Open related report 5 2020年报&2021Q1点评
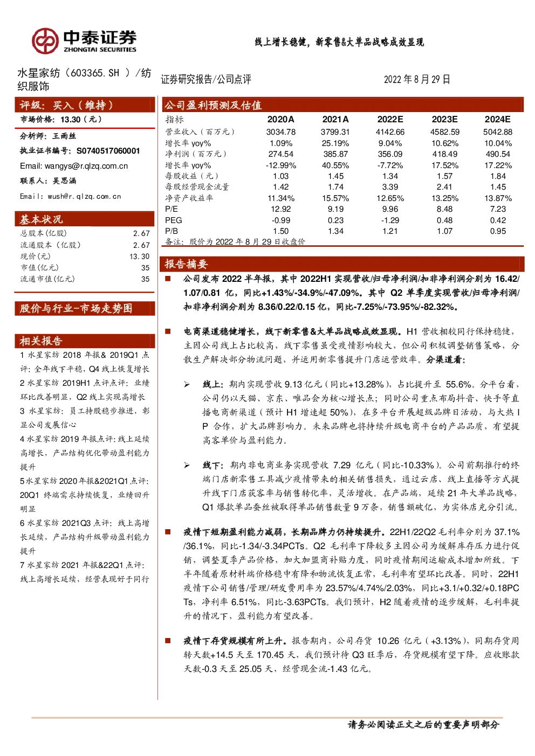 click(85, 495)
